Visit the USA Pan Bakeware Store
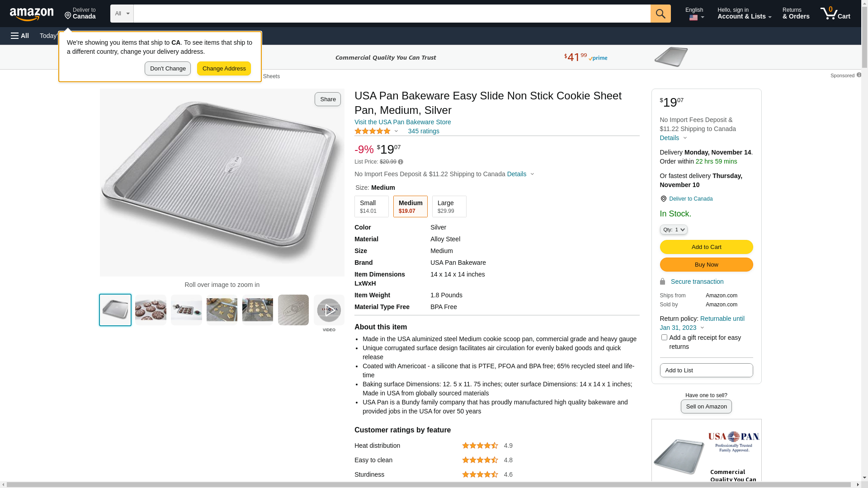 402,122
